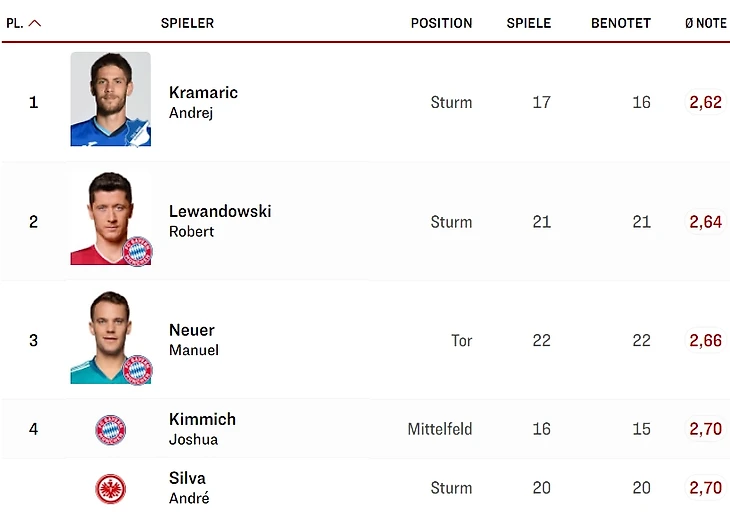This screenshot has width=730, height=515.
Task: Sort by the POSITION column header
Action: (x=441, y=23)
